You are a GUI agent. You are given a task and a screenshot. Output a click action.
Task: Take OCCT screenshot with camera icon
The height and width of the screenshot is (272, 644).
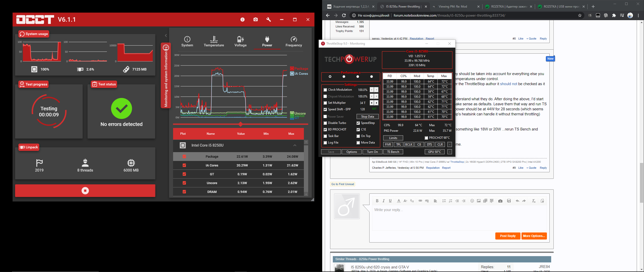[256, 20]
